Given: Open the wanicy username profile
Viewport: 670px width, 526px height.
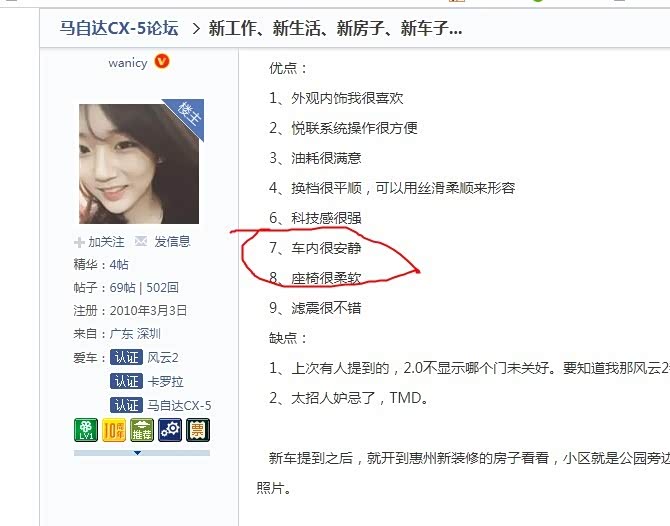Looking at the screenshot, I should [128, 63].
